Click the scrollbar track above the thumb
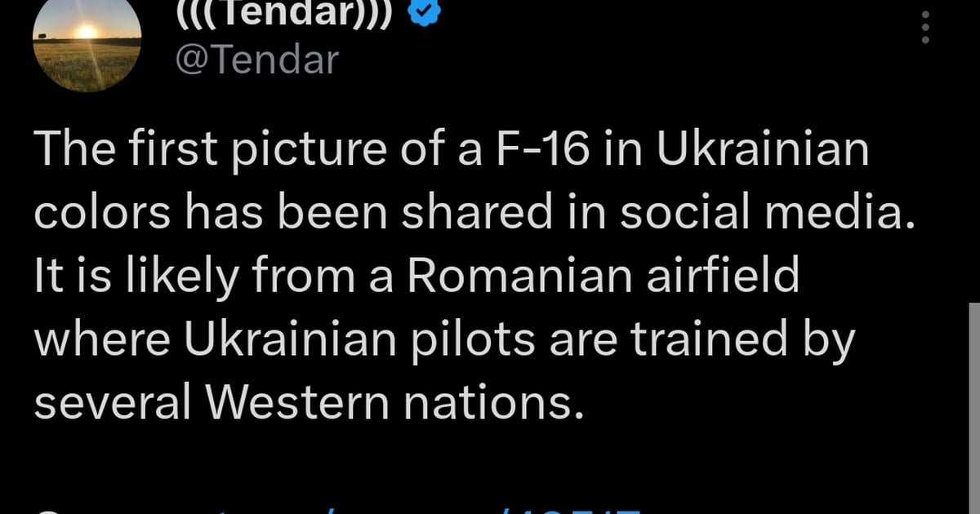This screenshot has width=980, height=514. click(x=973, y=163)
